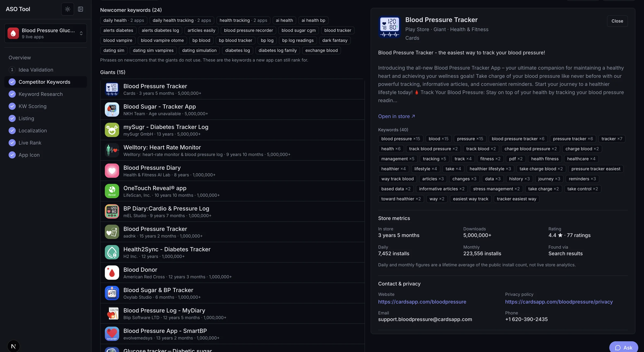Viewport: 644px width, 352px height.
Task: Open BP Diary:Cardio & Pressure Log icon
Action: point(112,212)
